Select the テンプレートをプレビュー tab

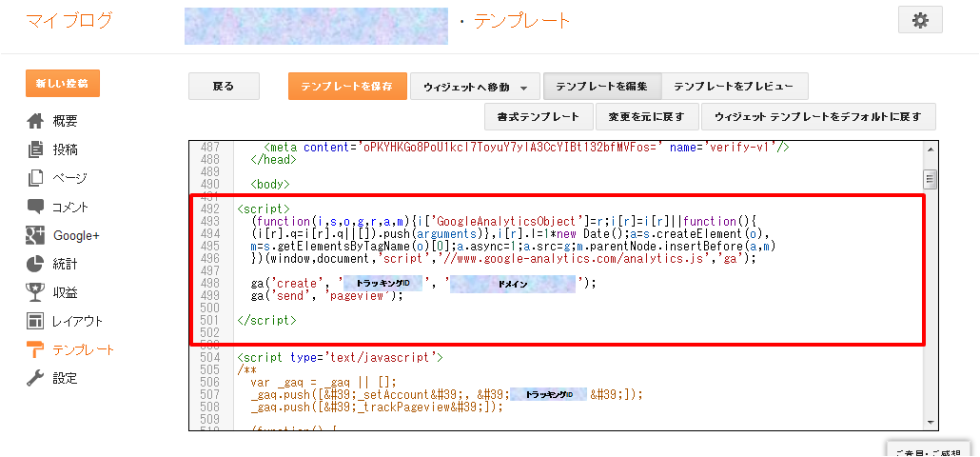(x=735, y=87)
